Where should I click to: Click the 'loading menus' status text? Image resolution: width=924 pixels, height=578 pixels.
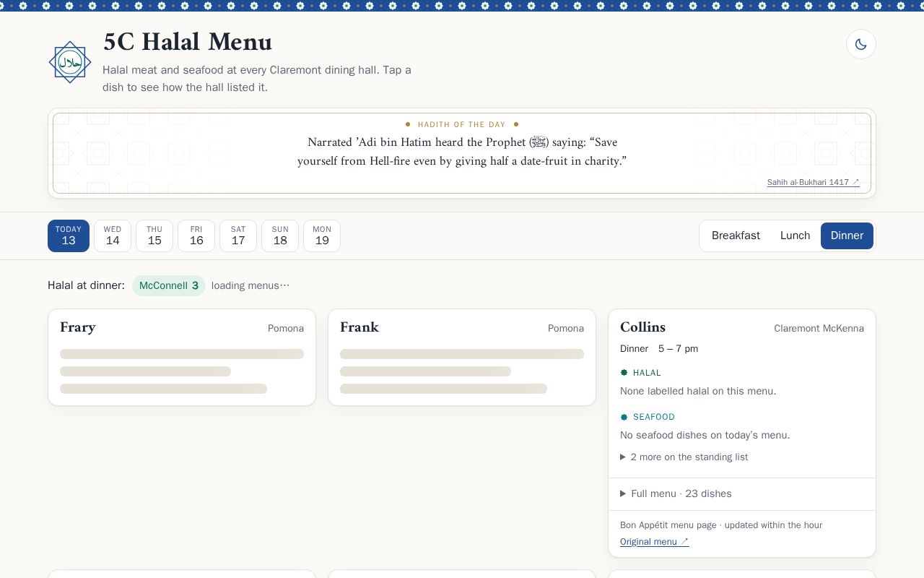pyautogui.click(x=250, y=285)
